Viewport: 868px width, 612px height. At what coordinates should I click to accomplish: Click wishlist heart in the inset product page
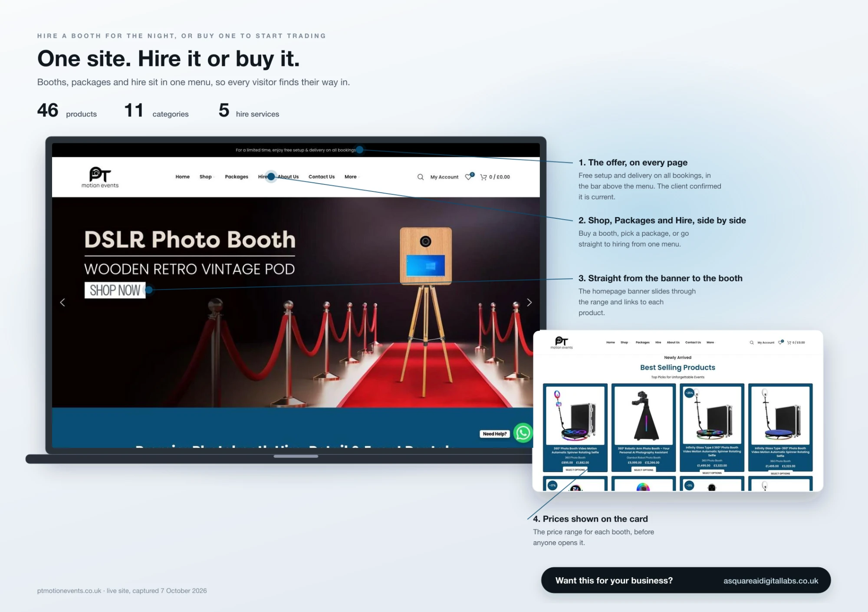(781, 342)
